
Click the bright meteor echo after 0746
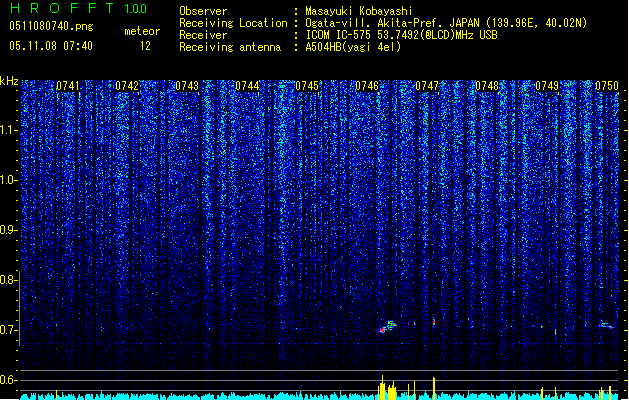[387, 327]
